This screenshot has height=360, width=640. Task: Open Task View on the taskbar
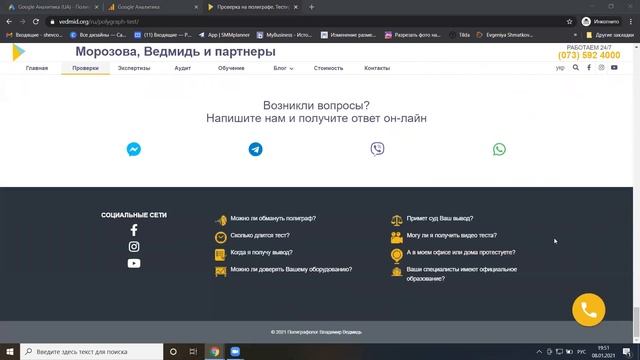click(193, 351)
